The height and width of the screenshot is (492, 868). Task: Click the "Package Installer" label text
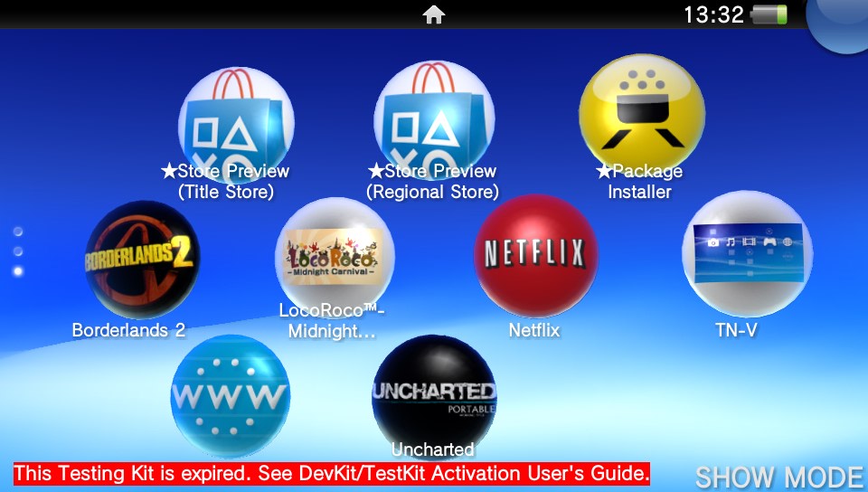pyautogui.click(x=639, y=182)
